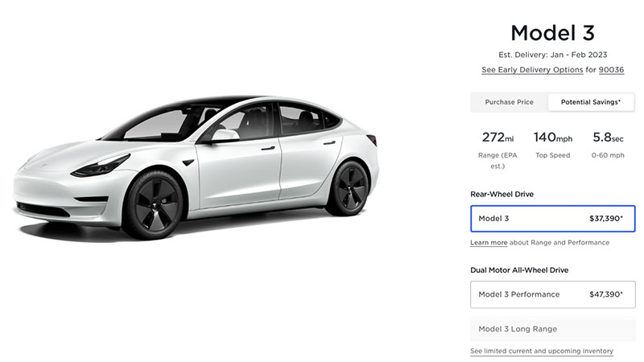Select the Potential Savings tab

(x=591, y=102)
